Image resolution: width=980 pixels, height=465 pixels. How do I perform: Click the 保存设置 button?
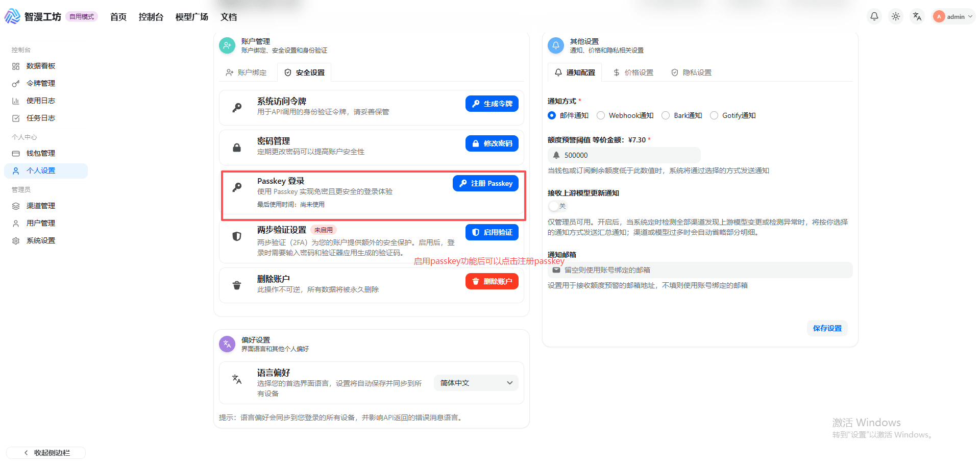[x=827, y=328]
